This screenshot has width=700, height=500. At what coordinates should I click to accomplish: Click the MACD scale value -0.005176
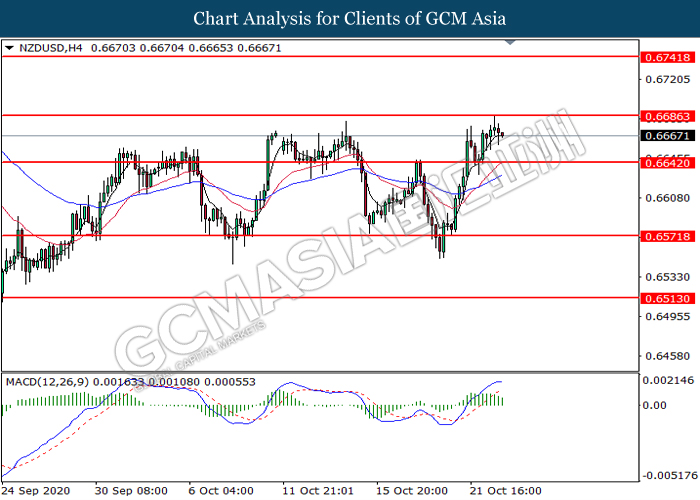668,475
